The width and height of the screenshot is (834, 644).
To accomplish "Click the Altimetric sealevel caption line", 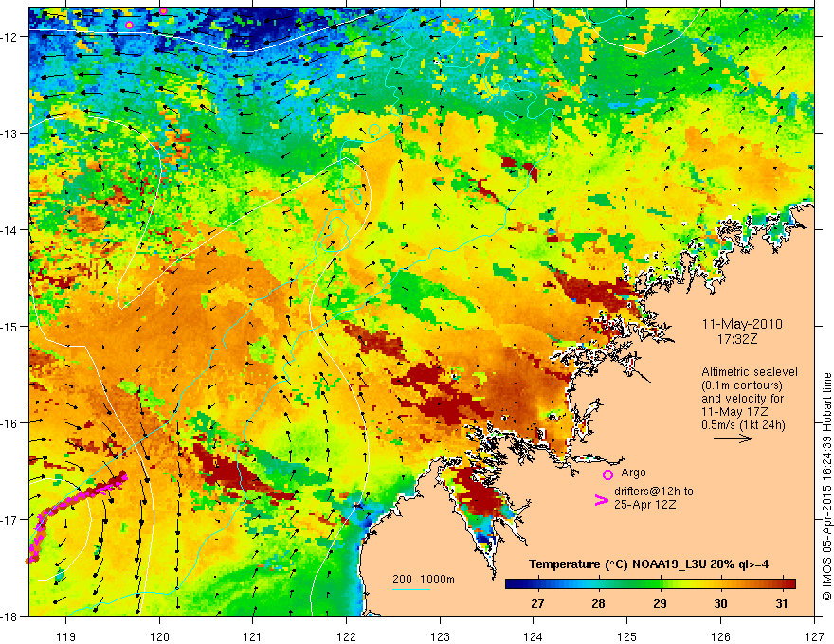I will 750,372.
